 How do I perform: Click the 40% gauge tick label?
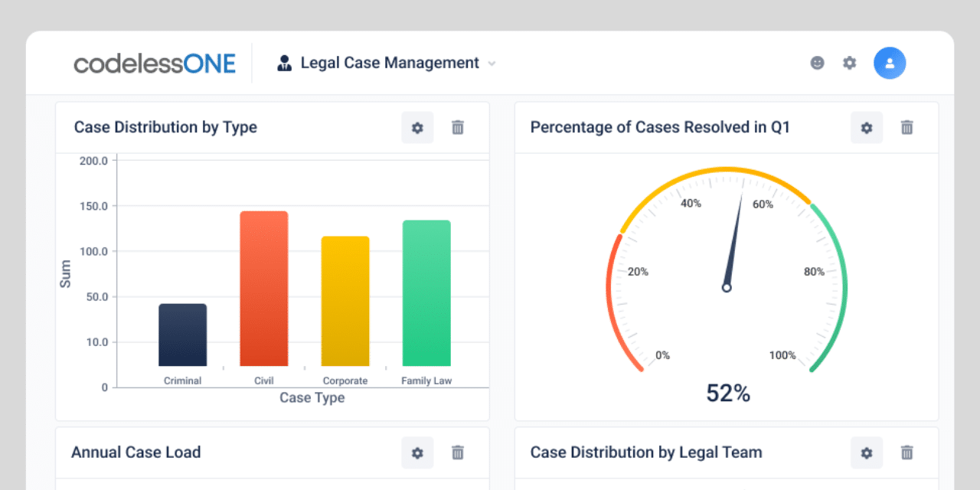coord(691,204)
